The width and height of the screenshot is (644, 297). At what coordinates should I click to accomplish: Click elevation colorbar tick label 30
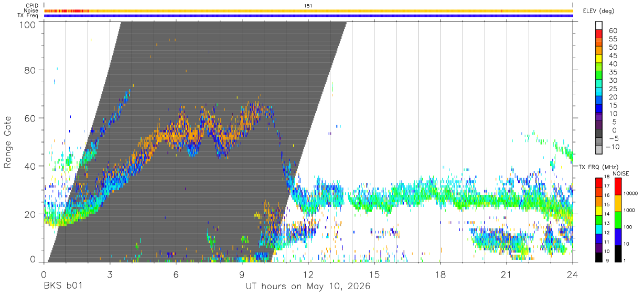tap(613, 81)
